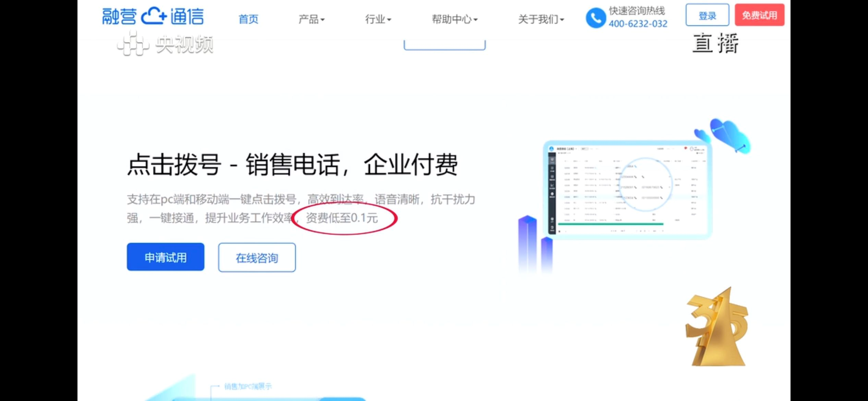Go to the 首页 nav tab
The image size is (868, 401).
(248, 19)
